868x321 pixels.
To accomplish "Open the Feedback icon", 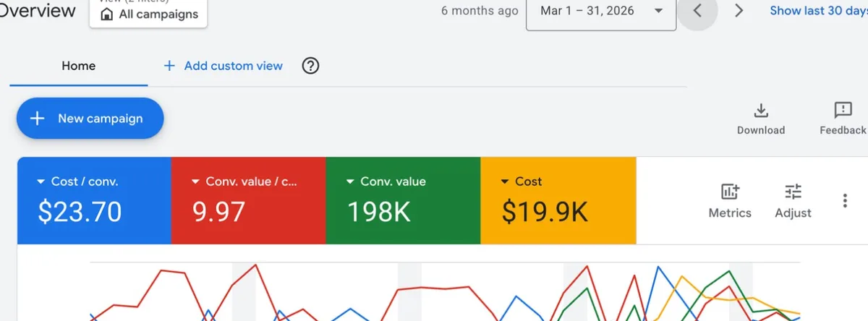I will click(x=843, y=110).
